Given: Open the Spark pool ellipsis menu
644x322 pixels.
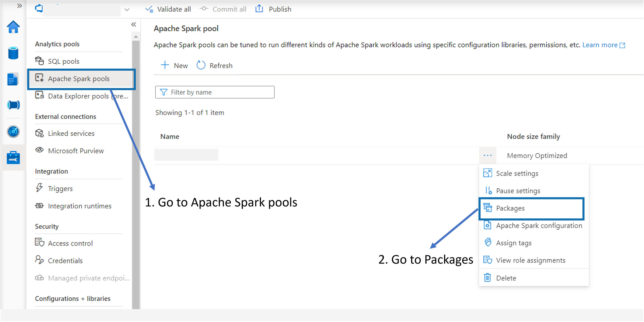Looking at the screenshot, I should pyautogui.click(x=487, y=155).
